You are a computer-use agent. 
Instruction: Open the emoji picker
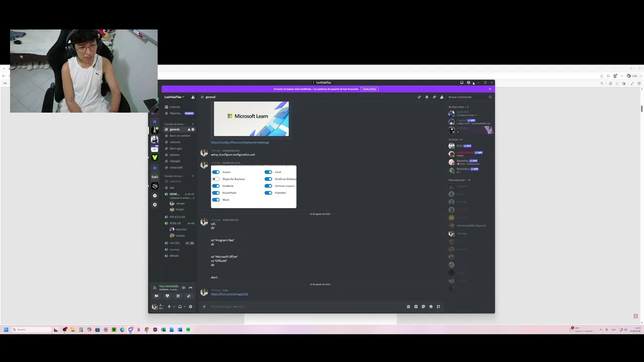coord(431,307)
